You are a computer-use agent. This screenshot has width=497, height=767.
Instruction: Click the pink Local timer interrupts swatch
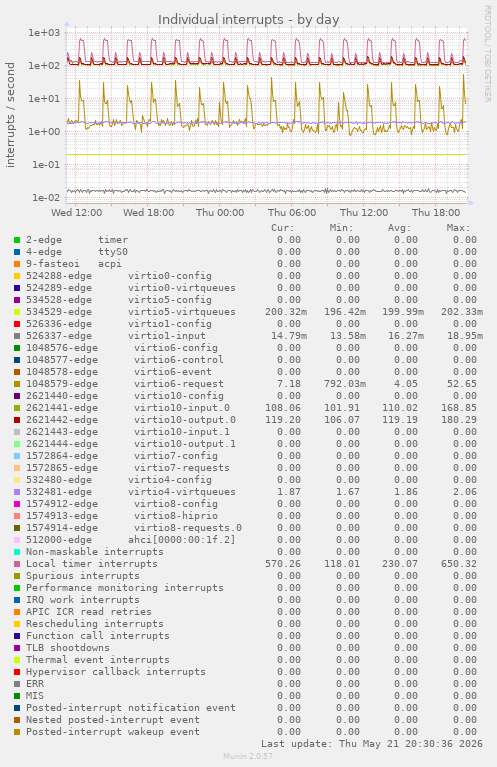[17, 564]
